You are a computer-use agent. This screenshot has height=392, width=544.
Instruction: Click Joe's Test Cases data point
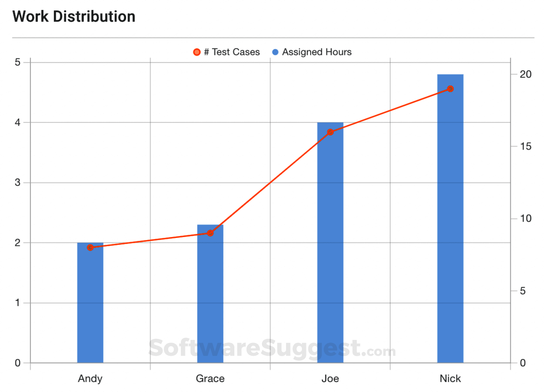(x=330, y=132)
